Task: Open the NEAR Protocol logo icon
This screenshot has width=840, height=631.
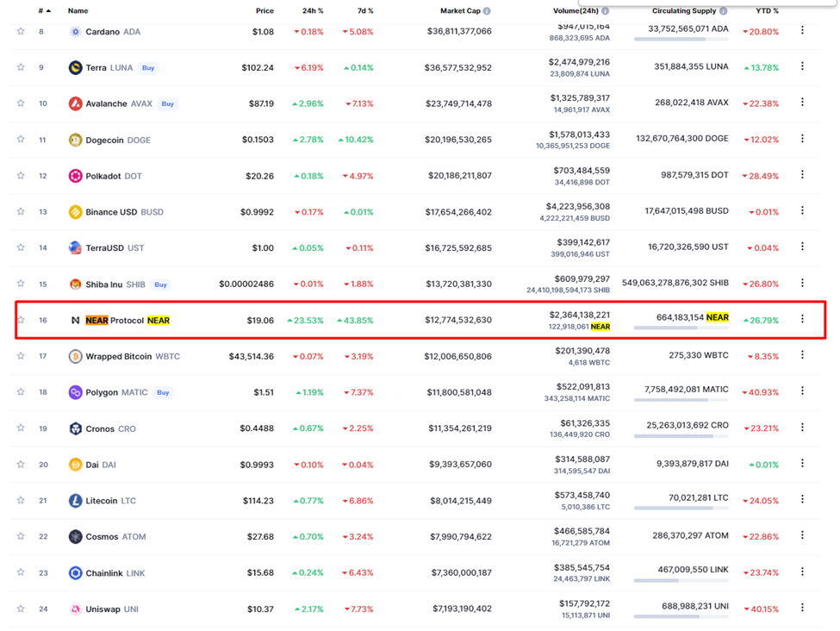Action: click(76, 320)
